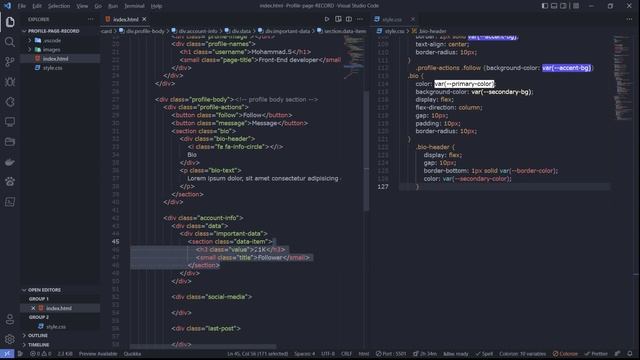Screen dimensions: 640x360
Task: Change the language mode via Html in status bar
Action: click(x=364, y=354)
